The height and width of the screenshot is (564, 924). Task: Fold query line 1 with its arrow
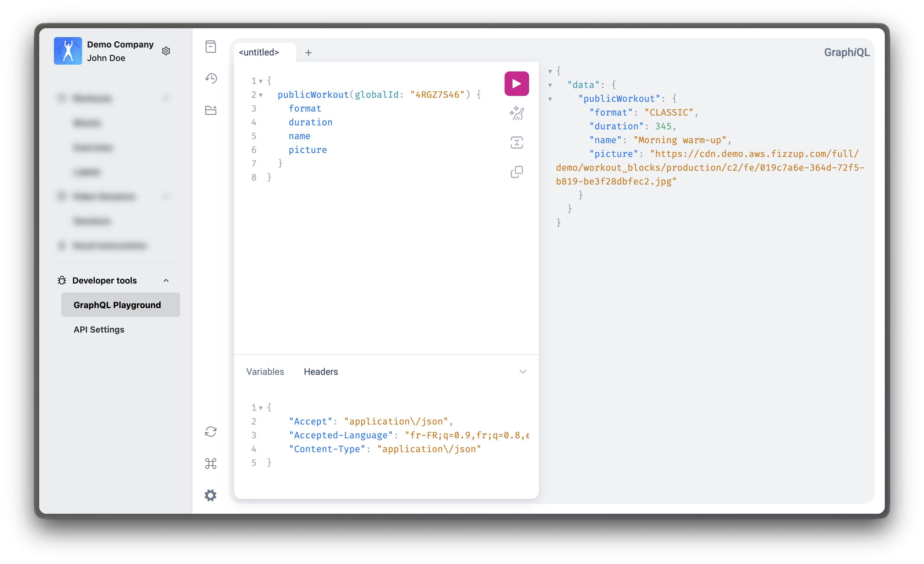(261, 81)
